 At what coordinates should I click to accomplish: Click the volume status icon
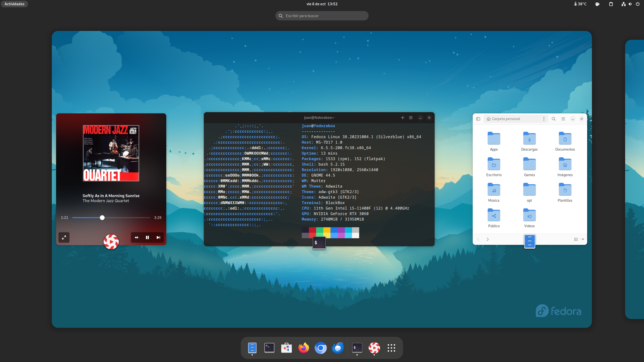tap(630, 4)
